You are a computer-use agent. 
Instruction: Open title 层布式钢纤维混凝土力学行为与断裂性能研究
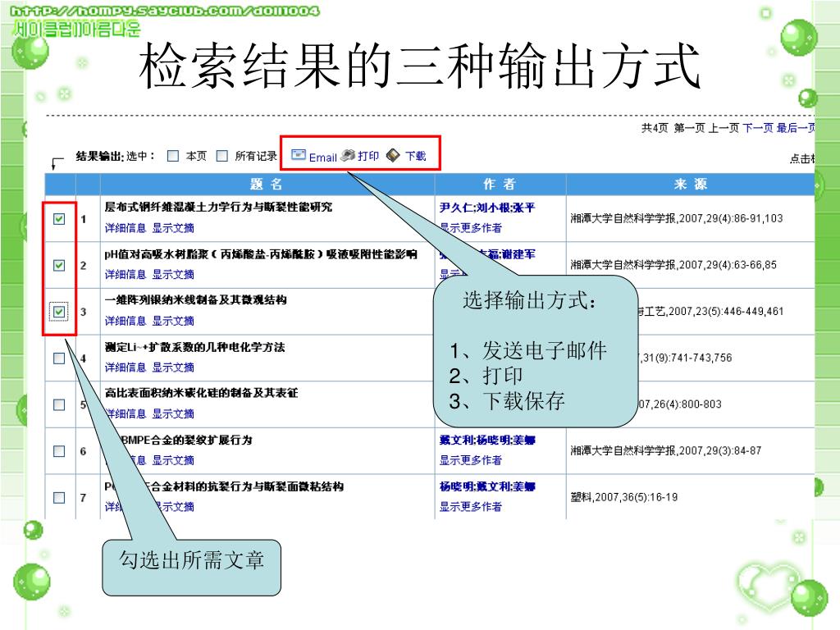point(218,207)
